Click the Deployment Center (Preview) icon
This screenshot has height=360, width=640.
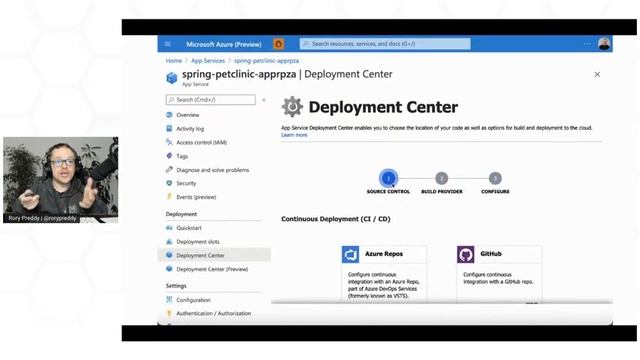point(169,269)
